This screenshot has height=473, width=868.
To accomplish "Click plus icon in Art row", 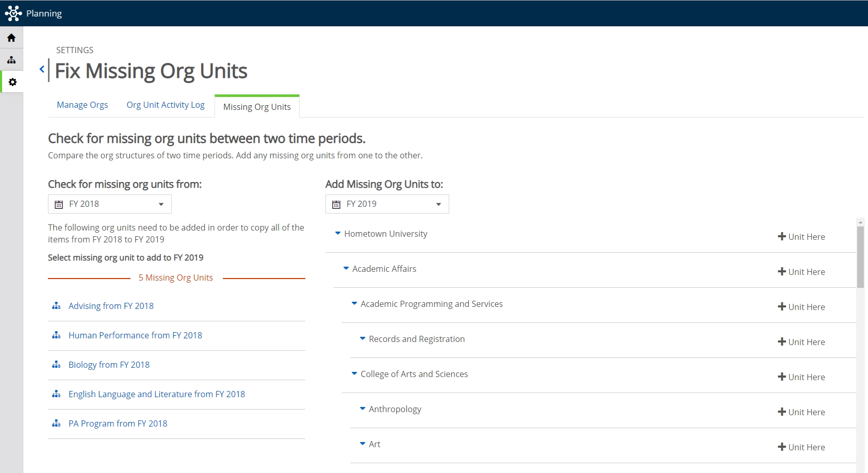I will coord(782,447).
